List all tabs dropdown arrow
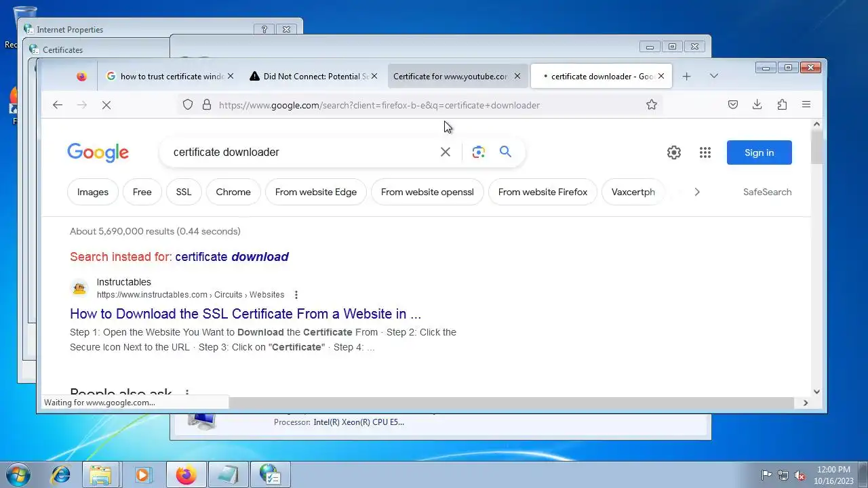This screenshot has width=868, height=488. point(713,76)
